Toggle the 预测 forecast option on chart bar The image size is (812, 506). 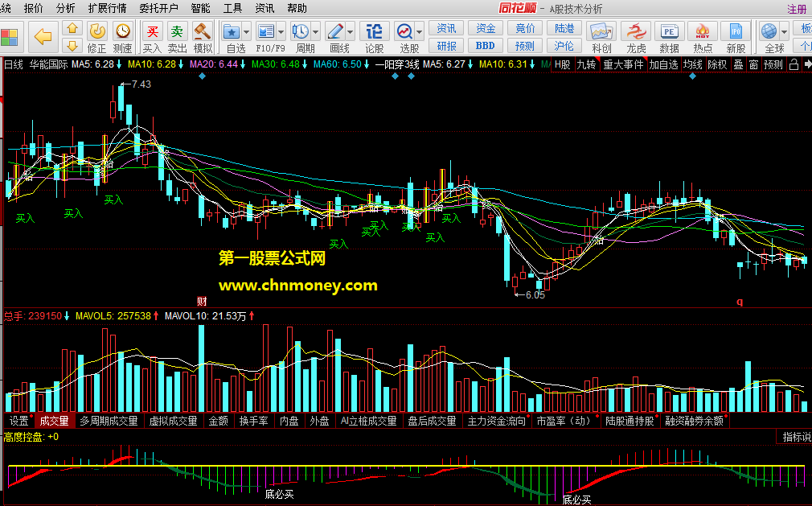(x=773, y=64)
